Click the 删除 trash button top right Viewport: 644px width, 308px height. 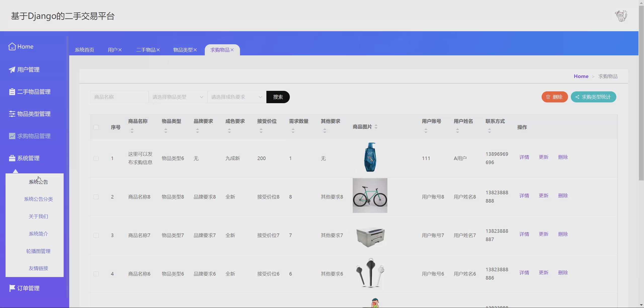tap(554, 97)
